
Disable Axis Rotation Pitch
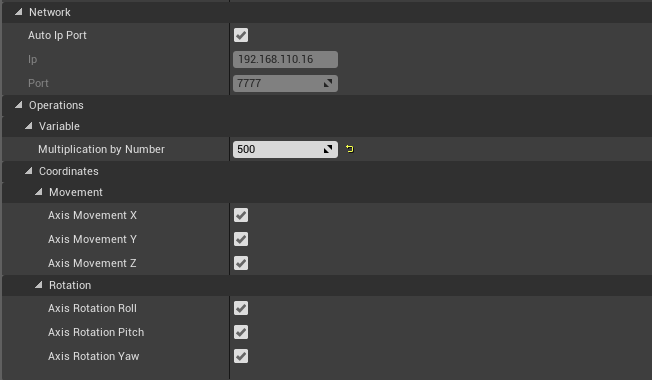click(241, 332)
